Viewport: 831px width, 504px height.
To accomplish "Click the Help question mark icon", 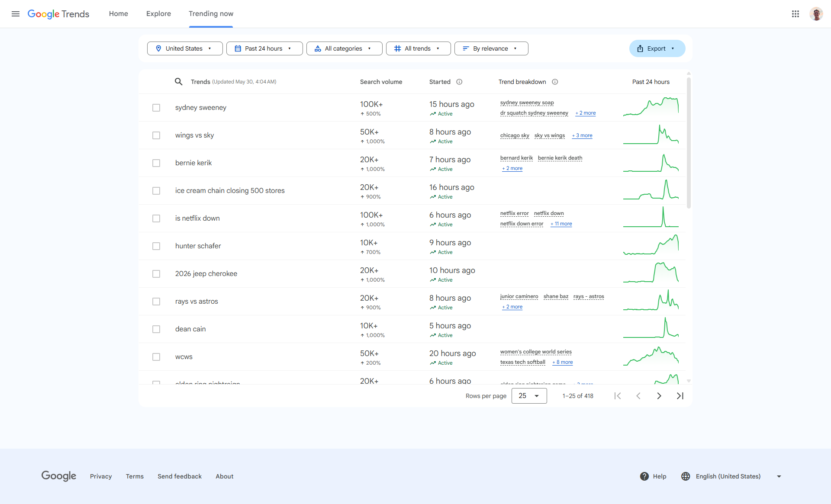I will pyautogui.click(x=644, y=476).
